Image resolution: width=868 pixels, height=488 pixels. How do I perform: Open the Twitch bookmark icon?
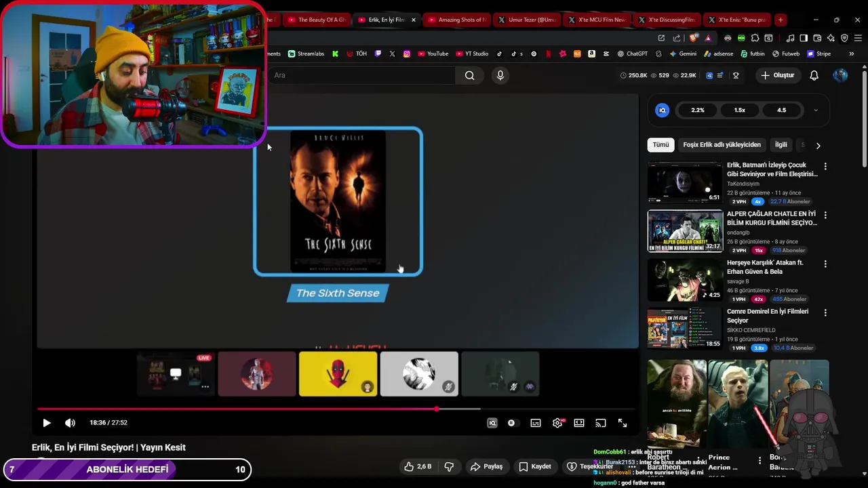tap(378, 54)
